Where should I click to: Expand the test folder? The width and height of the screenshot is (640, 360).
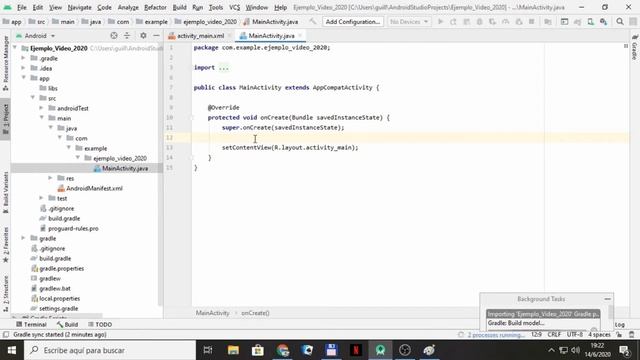click(x=42, y=198)
